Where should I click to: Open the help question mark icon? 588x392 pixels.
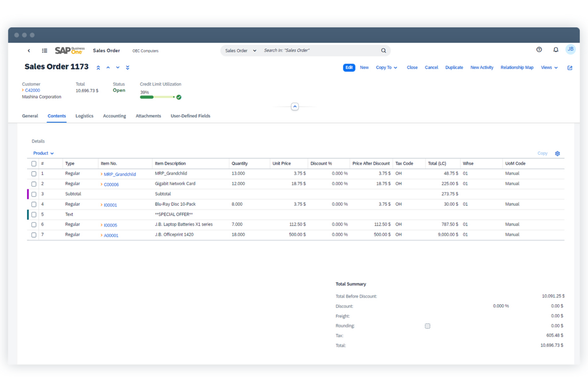[539, 50]
